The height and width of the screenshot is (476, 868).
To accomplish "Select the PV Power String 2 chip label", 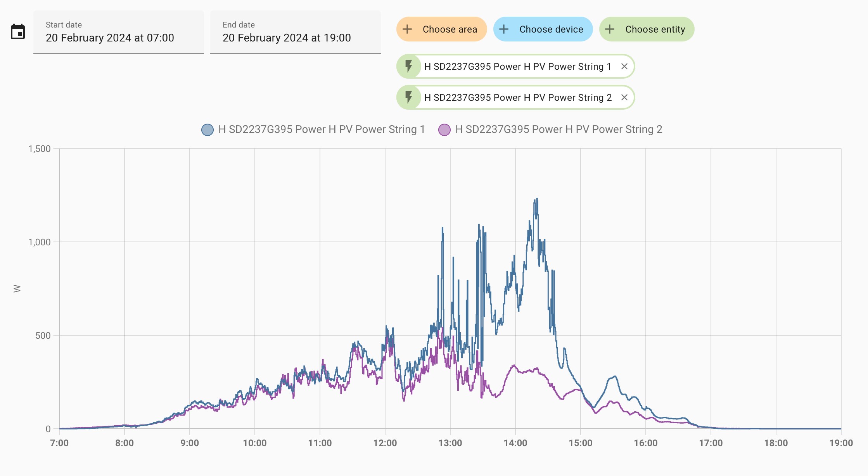I will point(518,98).
